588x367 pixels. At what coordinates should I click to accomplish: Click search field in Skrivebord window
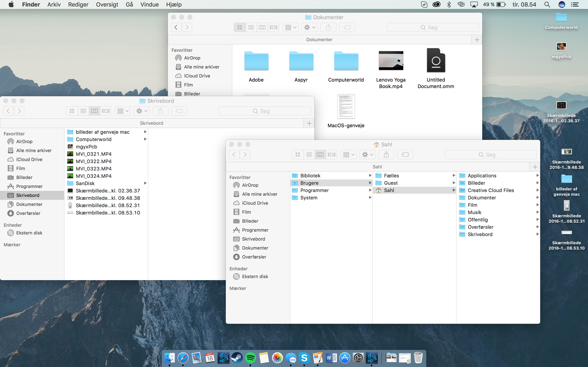[265, 111]
